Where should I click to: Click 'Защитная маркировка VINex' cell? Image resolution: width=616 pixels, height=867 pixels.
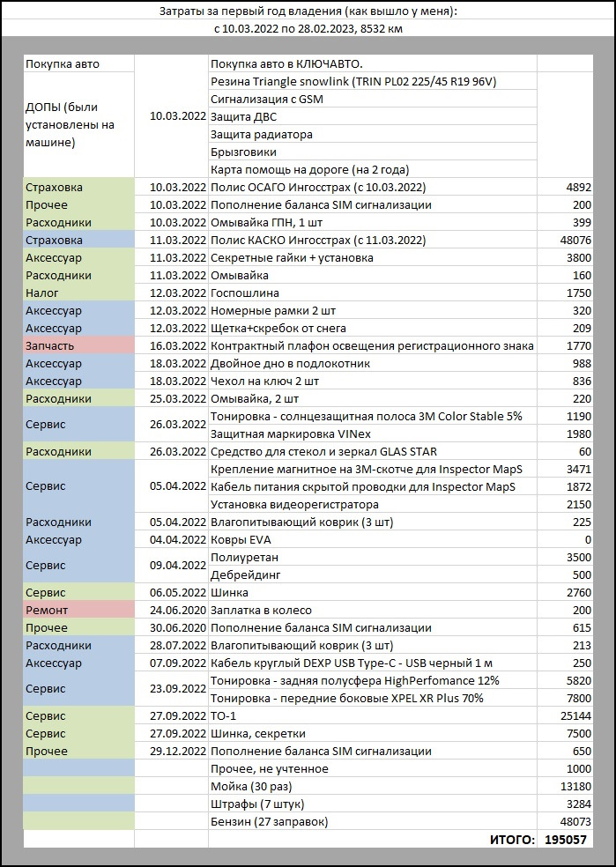tap(373, 434)
